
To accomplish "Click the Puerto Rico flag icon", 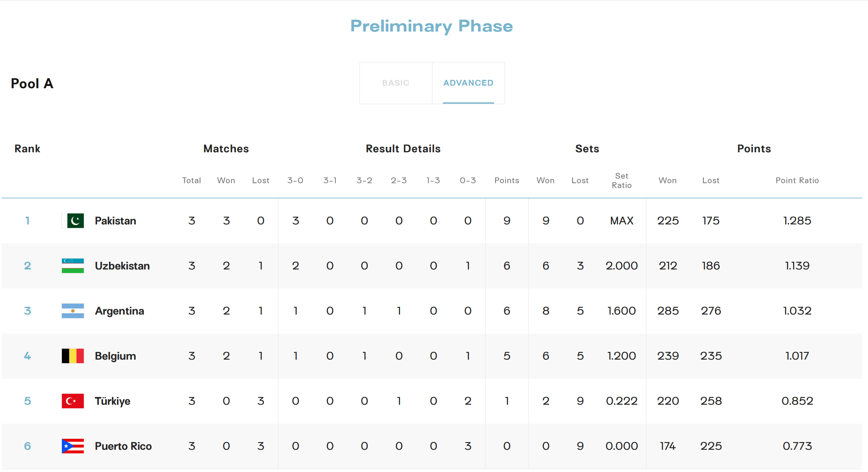I will coord(73,446).
